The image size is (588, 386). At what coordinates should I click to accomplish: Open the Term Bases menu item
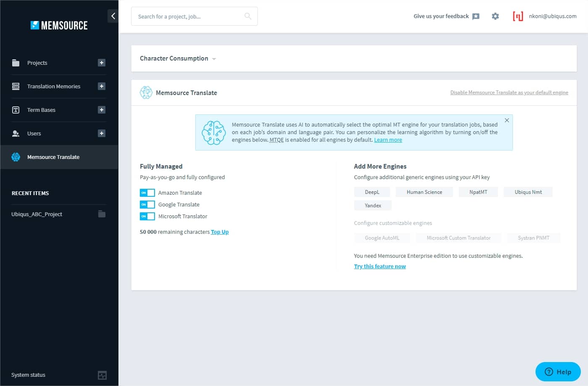click(41, 110)
